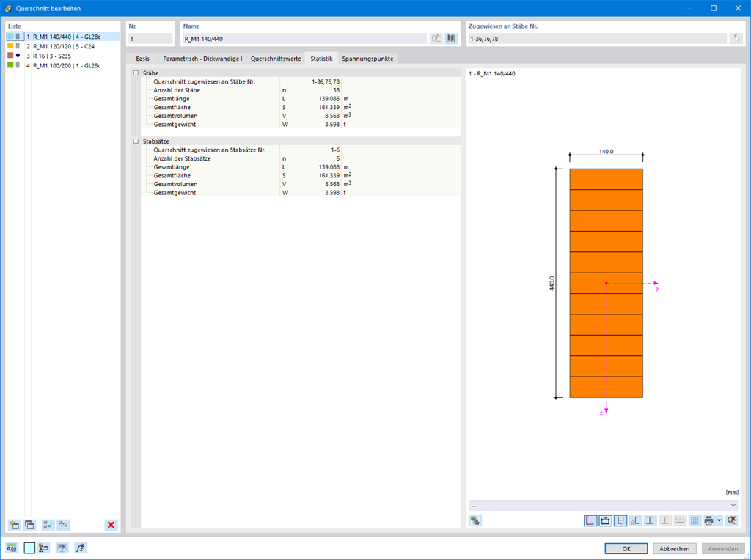
Task: Click the OK button
Action: pos(626,548)
